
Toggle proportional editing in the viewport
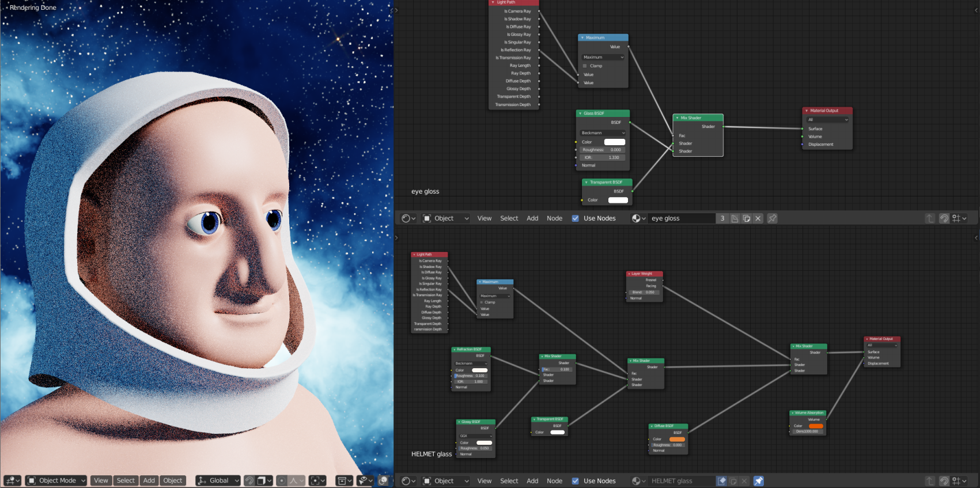click(x=282, y=481)
